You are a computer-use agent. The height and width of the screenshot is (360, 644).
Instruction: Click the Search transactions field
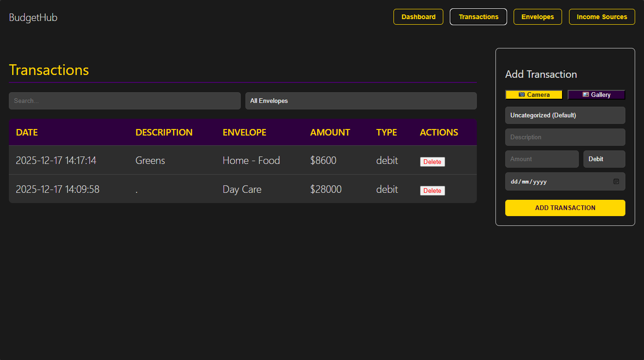click(124, 101)
